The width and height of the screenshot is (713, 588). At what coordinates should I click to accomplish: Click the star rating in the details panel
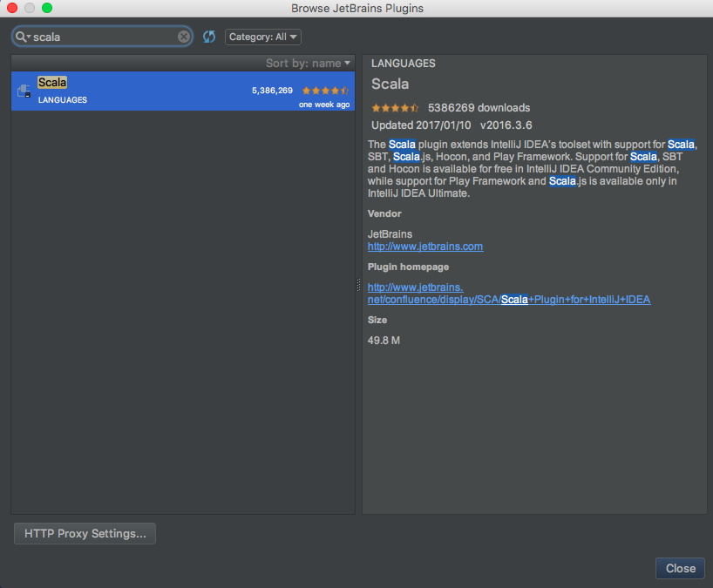pyautogui.click(x=395, y=108)
